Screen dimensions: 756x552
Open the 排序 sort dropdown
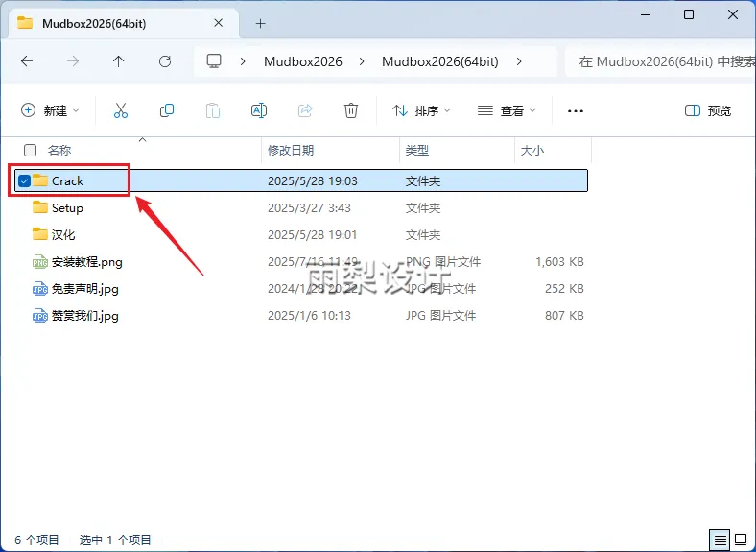pos(421,111)
